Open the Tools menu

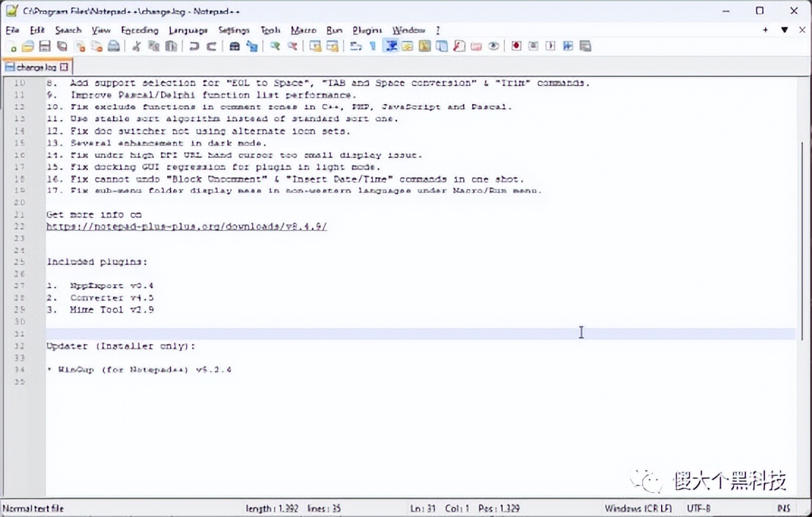pos(270,30)
